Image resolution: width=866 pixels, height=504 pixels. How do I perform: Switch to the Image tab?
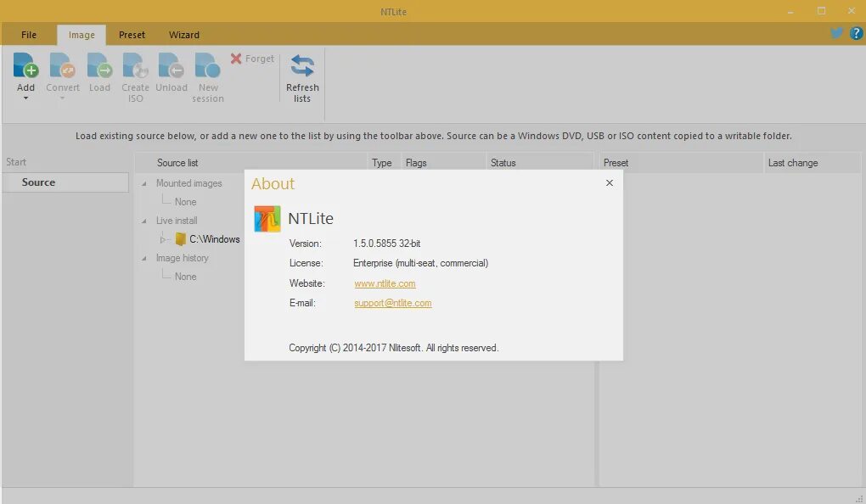(82, 35)
